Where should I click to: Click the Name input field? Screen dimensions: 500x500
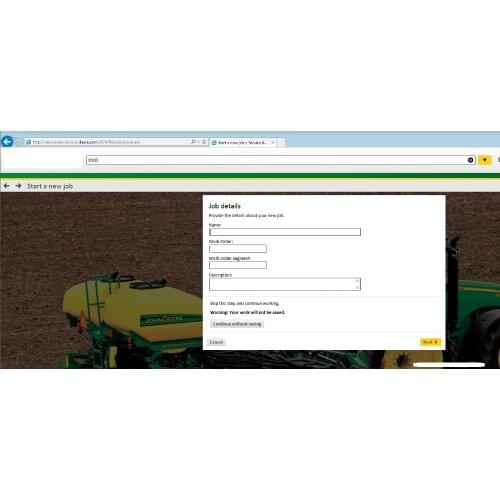(285, 232)
